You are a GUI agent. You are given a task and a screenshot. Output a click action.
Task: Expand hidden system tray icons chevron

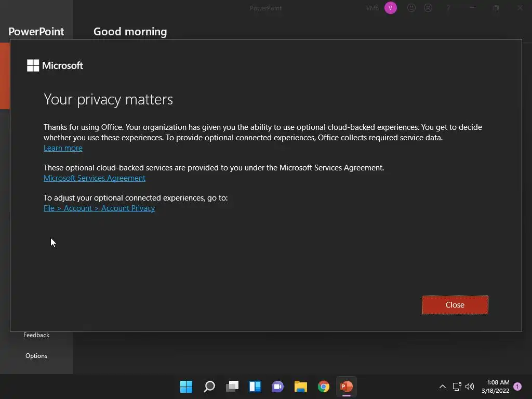point(443,387)
